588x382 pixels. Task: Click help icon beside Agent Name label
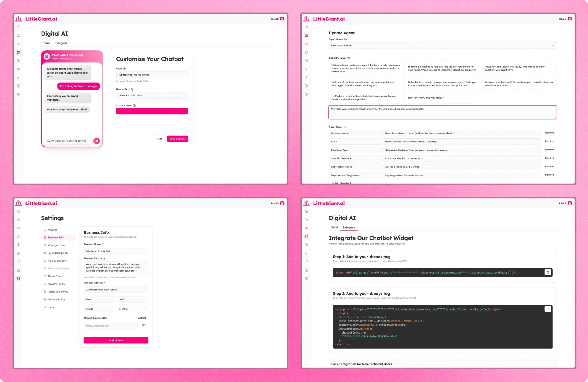pyautogui.click(x=345, y=39)
